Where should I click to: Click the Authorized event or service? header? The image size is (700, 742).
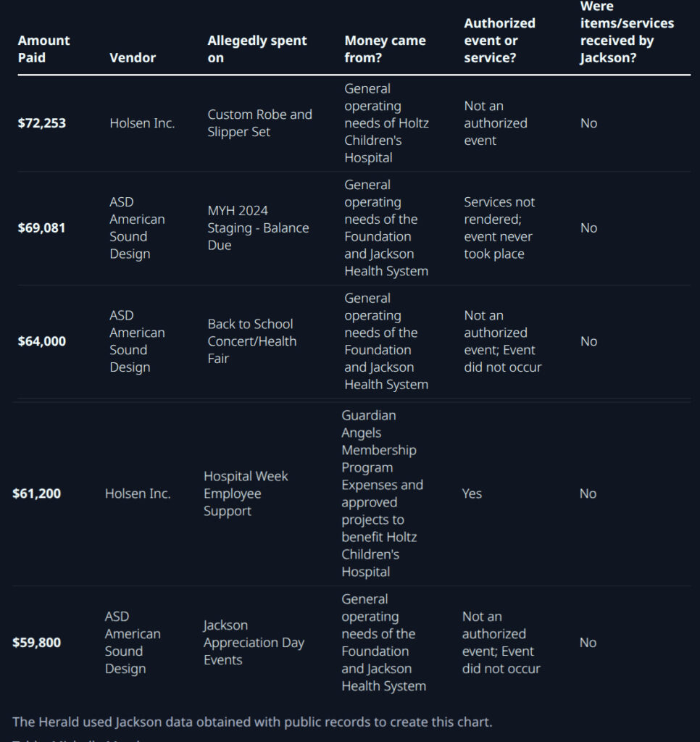pos(499,41)
